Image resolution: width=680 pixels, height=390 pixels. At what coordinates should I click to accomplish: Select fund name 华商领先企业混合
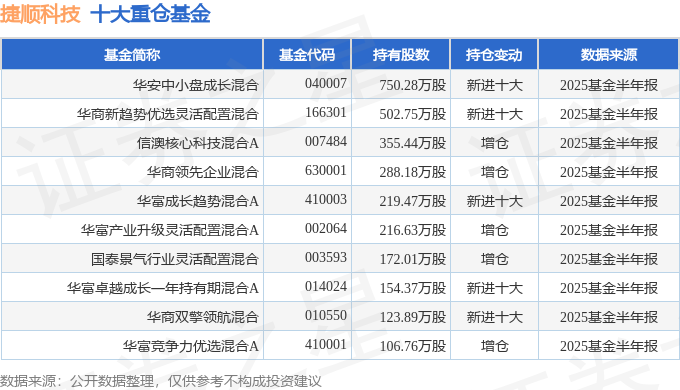point(203,172)
